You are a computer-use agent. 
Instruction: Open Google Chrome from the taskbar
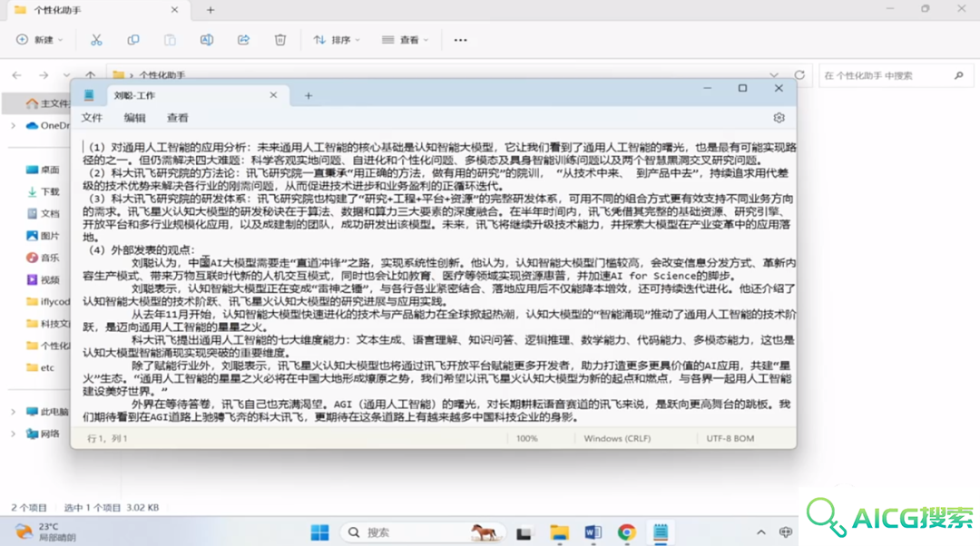coord(627,532)
